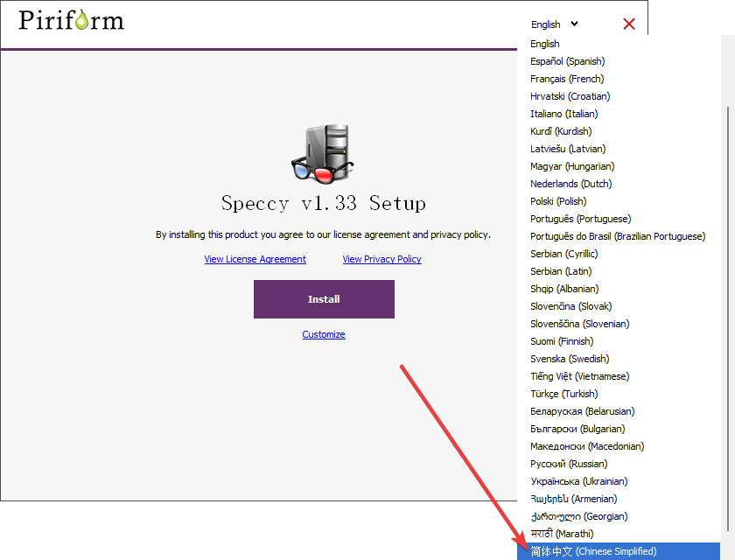Select Русский (Russian) language
735x560 pixels.
619,464
